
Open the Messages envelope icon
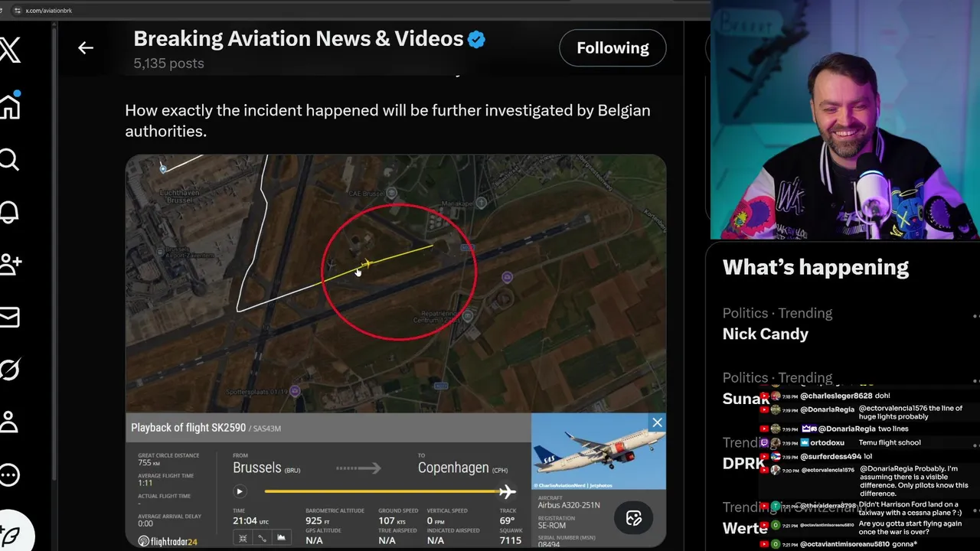click(x=8, y=317)
